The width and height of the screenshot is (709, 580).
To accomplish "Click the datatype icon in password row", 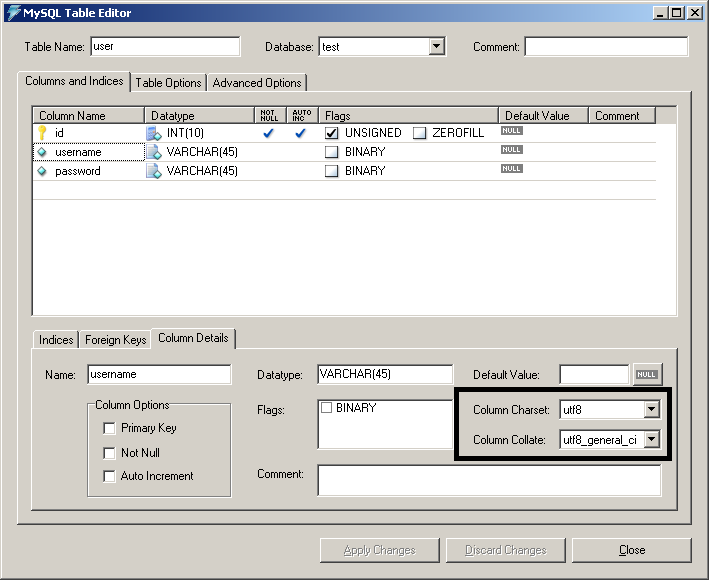I will (154, 171).
